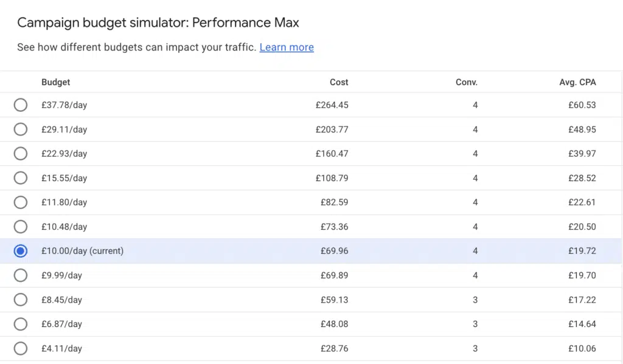
Task: Click the Campaign budget simulator: Performance Max title
Action: pos(158,22)
